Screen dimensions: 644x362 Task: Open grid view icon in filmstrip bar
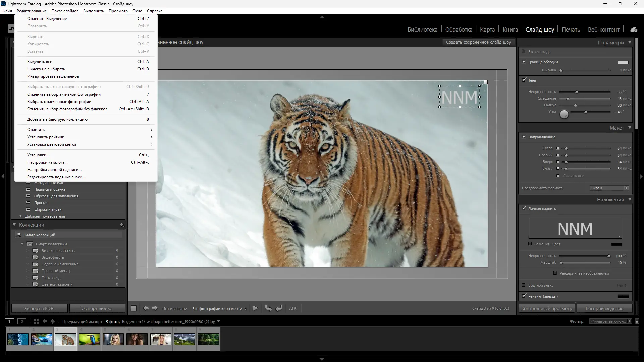click(36, 321)
